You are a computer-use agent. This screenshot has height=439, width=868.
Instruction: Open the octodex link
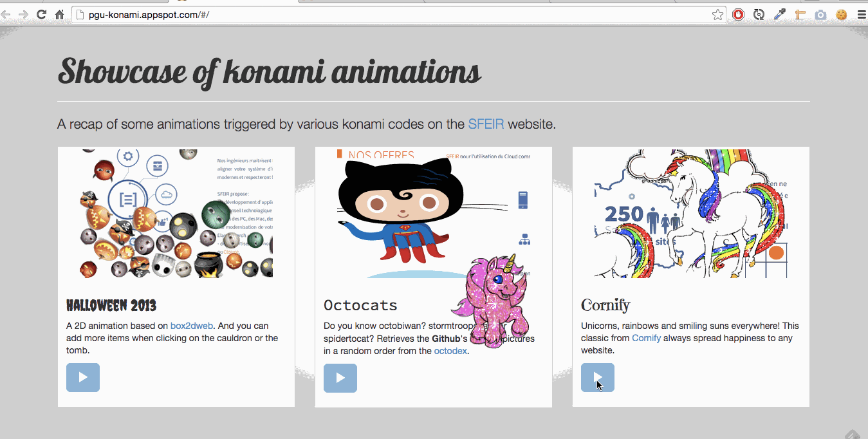pos(450,351)
